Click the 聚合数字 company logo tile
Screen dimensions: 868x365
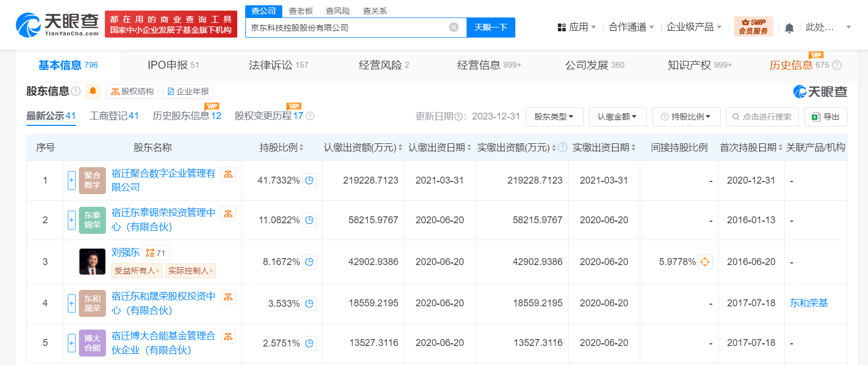92,180
